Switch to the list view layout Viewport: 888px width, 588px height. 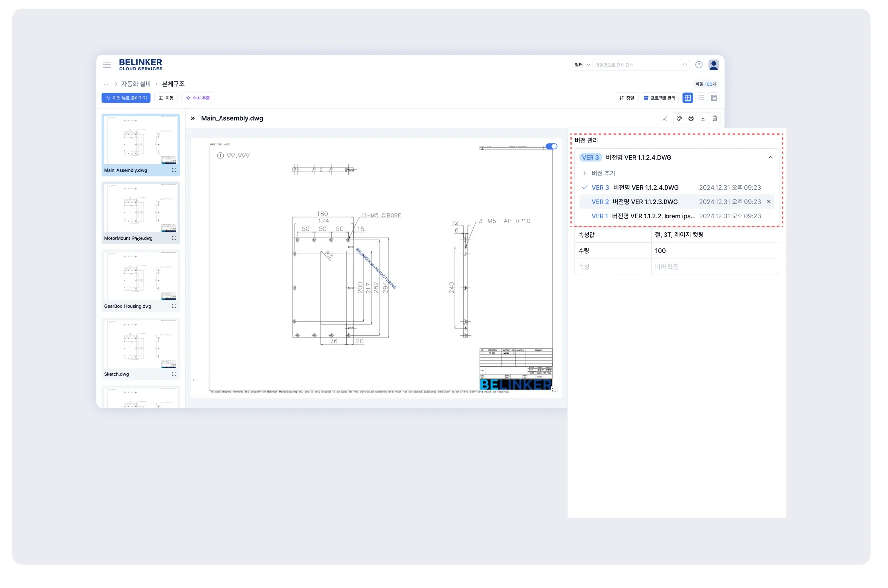coord(701,98)
